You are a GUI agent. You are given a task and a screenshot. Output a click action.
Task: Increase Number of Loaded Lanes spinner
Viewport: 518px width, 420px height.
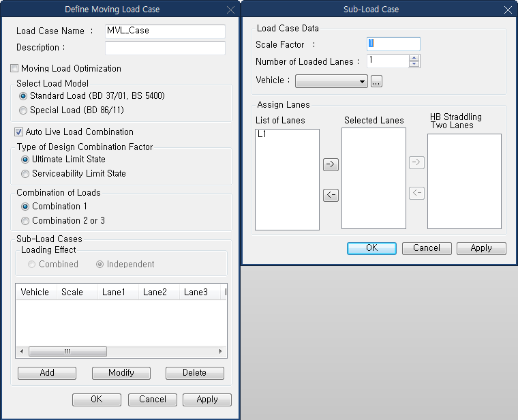pos(414,58)
